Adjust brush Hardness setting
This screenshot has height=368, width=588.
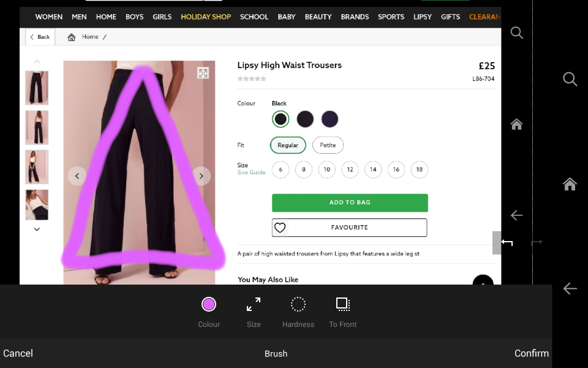tap(298, 312)
